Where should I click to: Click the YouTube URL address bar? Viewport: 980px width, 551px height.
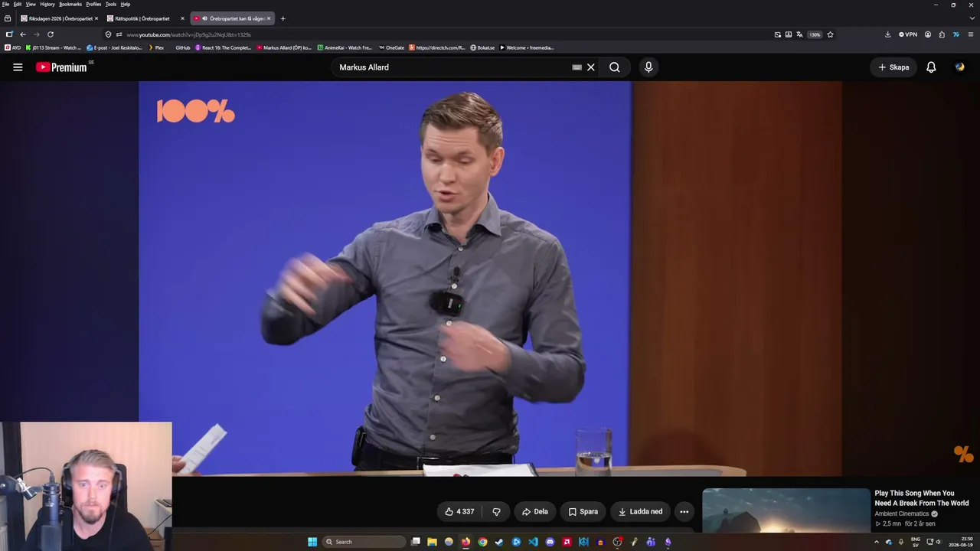pyautogui.click(x=444, y=34)
